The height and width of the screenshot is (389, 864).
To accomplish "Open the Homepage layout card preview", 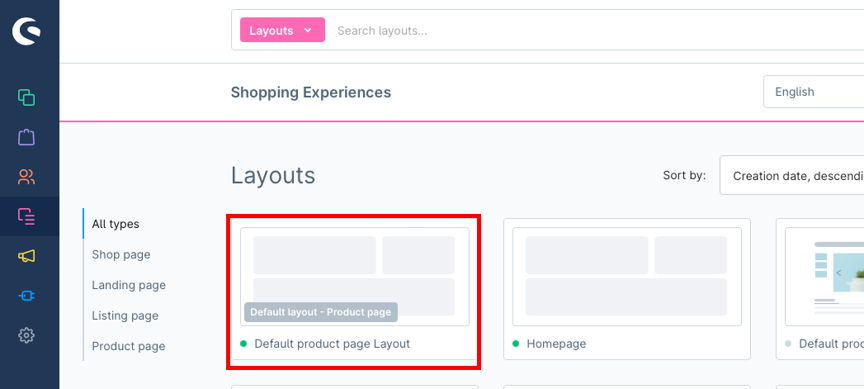I will (x=627, y=277).
